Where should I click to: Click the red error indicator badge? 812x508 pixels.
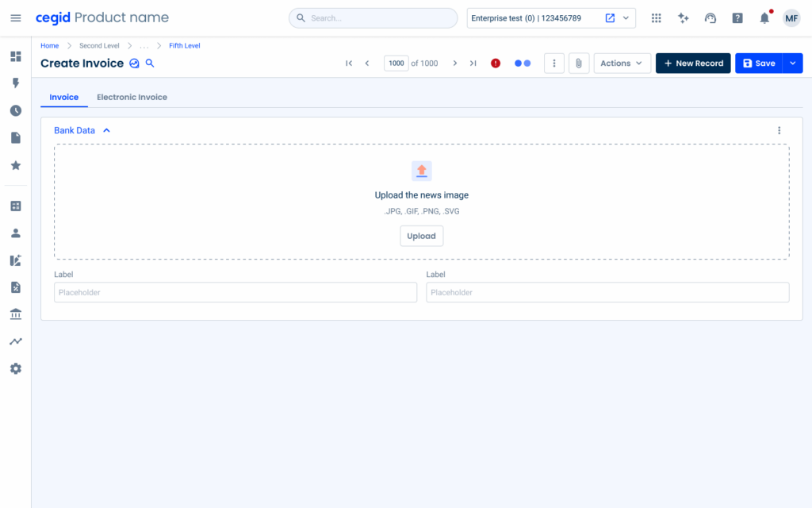(496, 63)
